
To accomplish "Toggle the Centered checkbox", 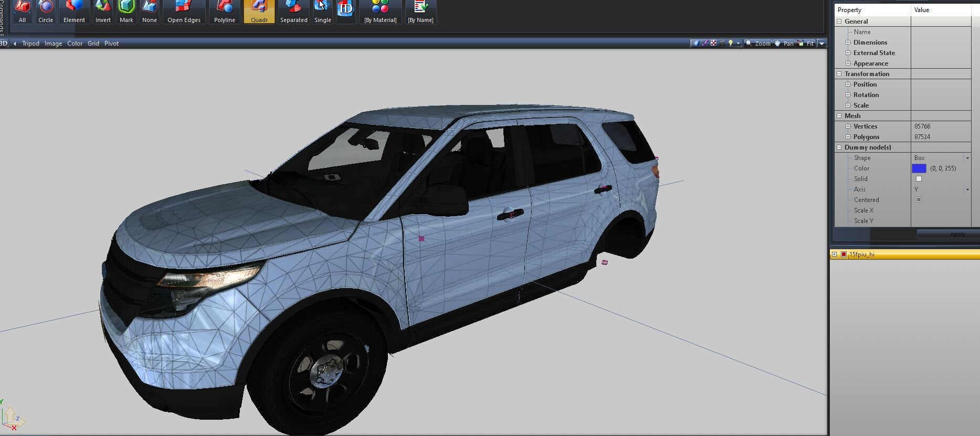I will (x=919, y=200).
